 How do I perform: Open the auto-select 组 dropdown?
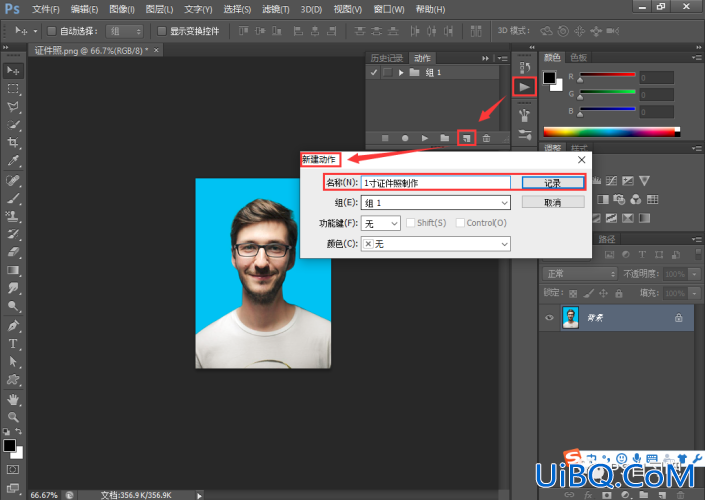(125, 31)
